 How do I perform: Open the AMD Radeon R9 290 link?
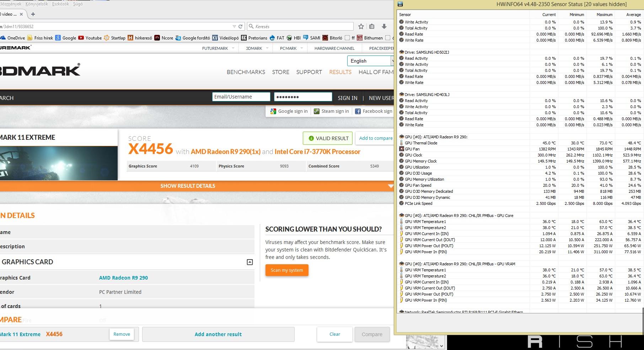[123, 278]
